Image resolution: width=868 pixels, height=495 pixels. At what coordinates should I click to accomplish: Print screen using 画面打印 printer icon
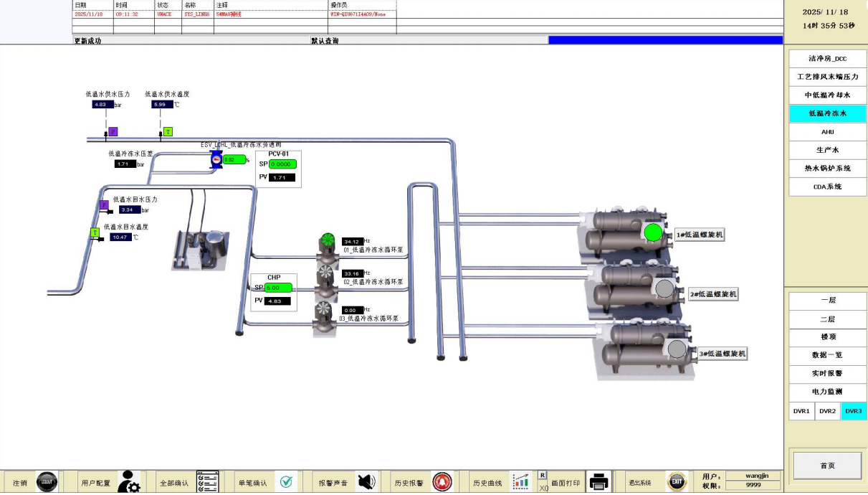point(599,482)
